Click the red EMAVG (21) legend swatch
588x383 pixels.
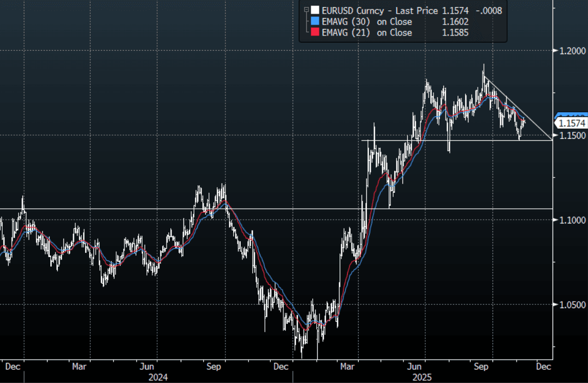pos(315,32)
